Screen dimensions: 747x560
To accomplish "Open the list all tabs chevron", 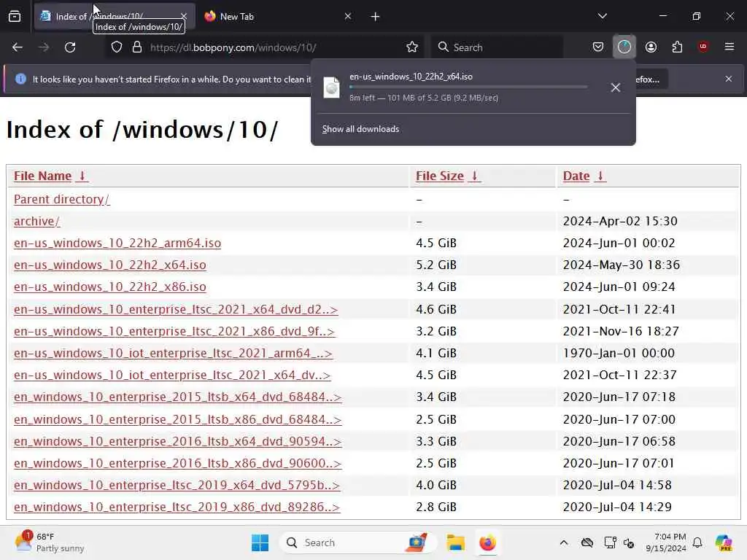I will point(602,16).
